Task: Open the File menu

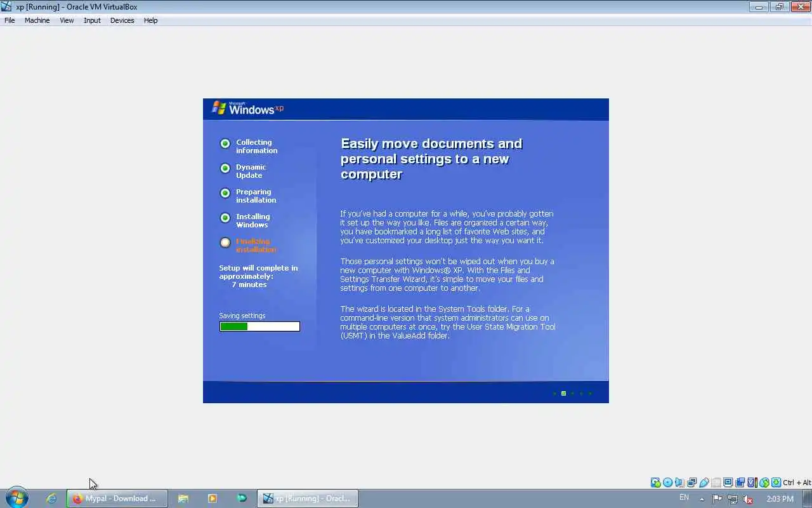Action: [x=10, y=20]
